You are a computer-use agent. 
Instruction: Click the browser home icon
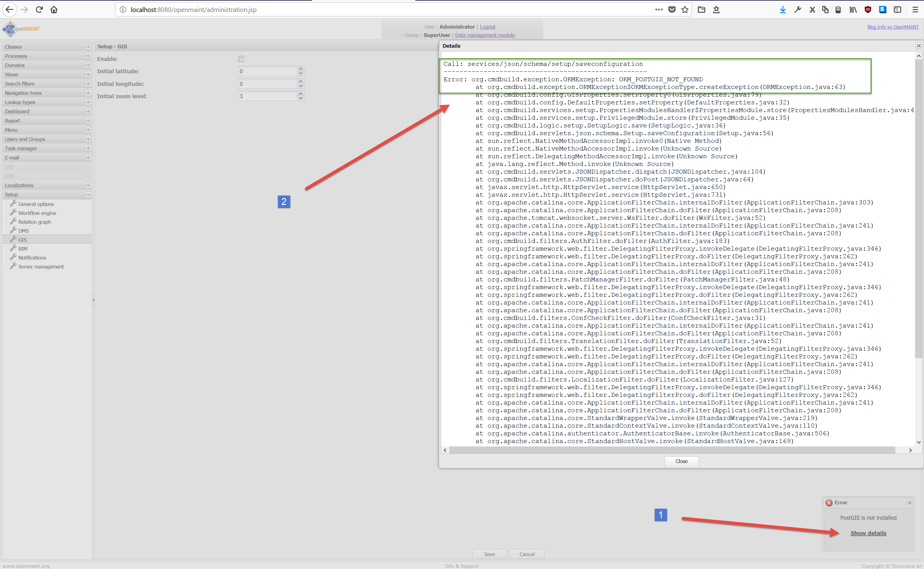click(54, 10)
